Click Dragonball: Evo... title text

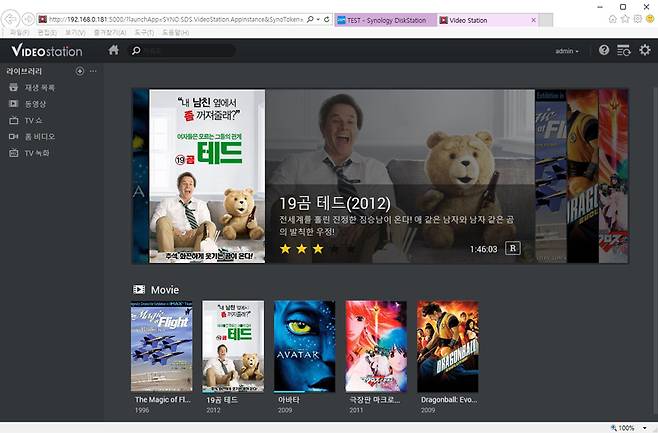click(x=449, y=400)
